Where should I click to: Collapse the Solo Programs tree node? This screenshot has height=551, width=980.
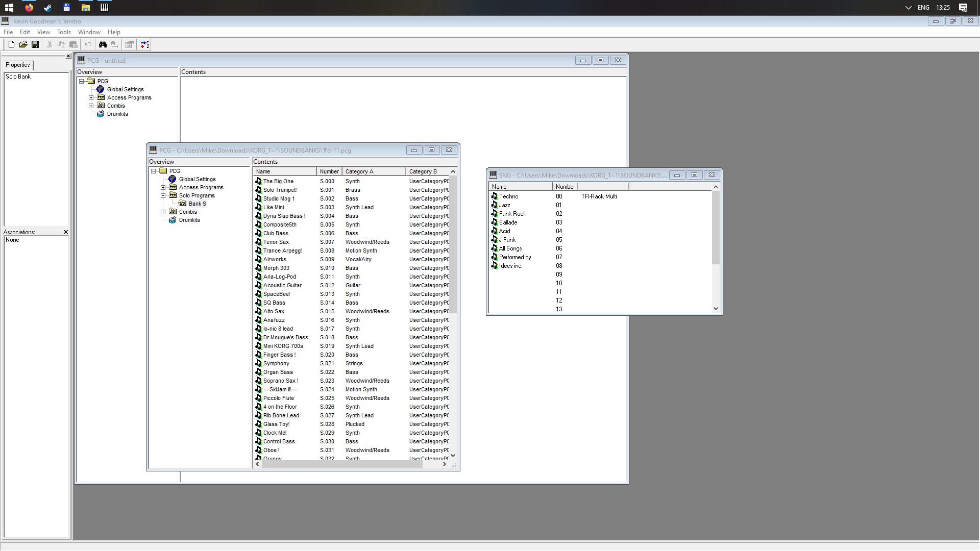(163, 195)
